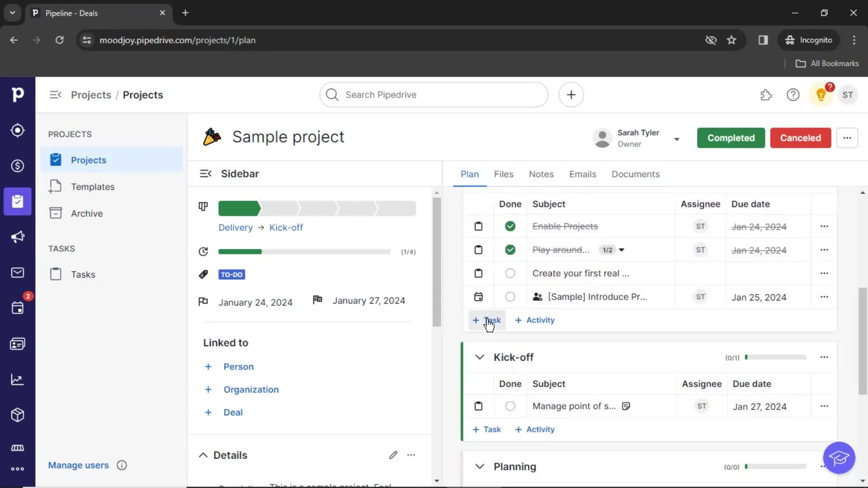The width and height of the screenshot is (868, 488).
Task: Mark Manage point of s... task done
Action: point(510,406)
